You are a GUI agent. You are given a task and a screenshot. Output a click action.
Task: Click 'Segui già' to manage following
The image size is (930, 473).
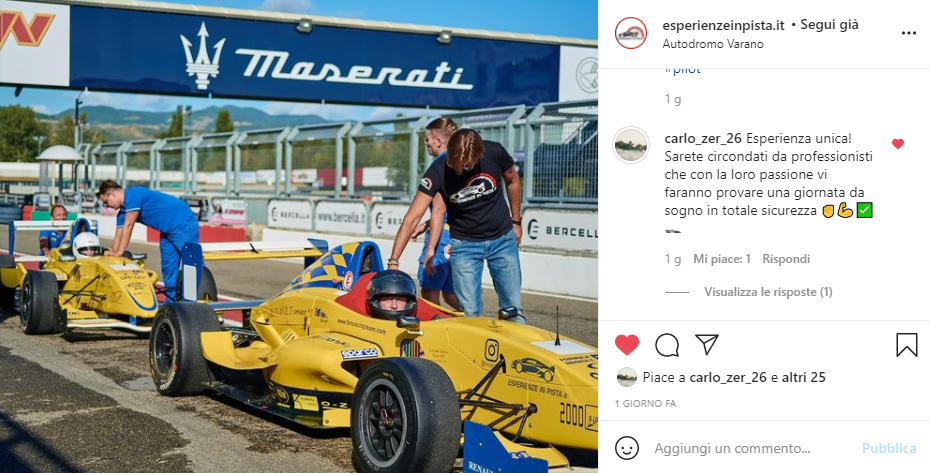[829, 25]
